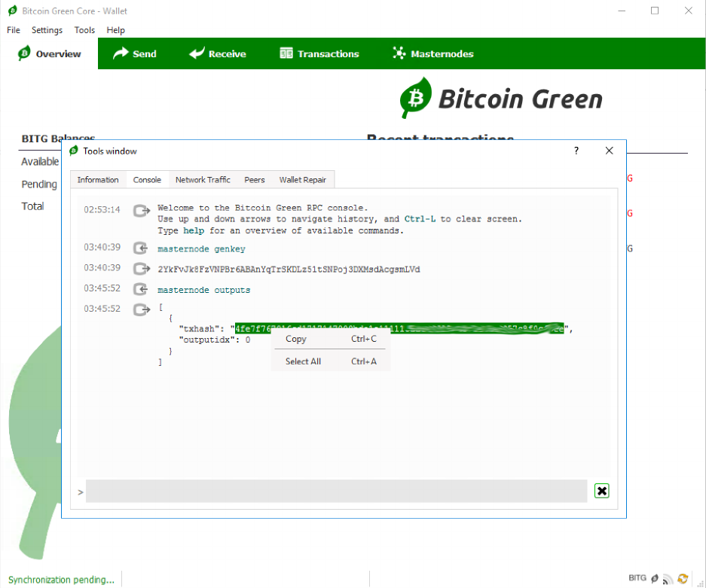Maximize the Bitcoin Green Core wallet window
706x588 pixels.
[655, 11]
